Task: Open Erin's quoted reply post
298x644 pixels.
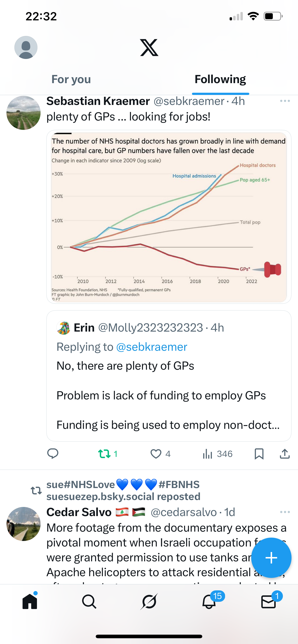Action: pyautogui.click(x=168, y=395)
